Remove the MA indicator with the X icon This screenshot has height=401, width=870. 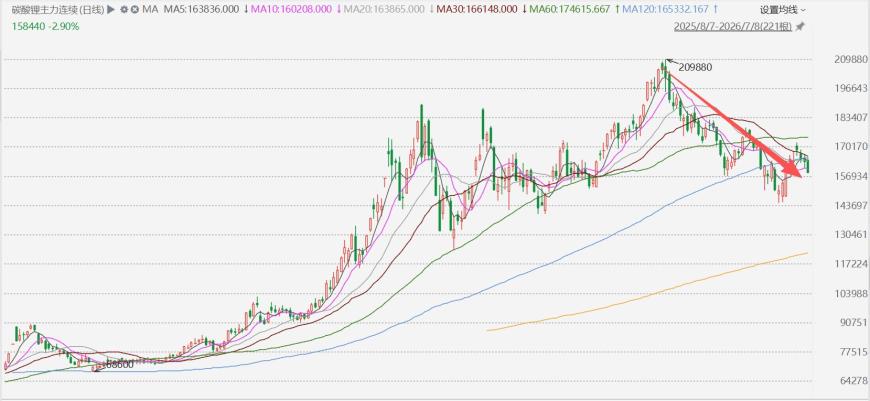click(134, 9)
